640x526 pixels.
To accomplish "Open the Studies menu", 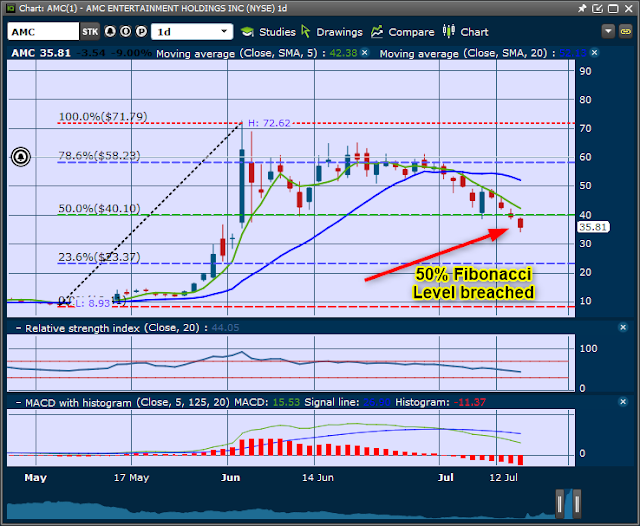I will 277,32.
